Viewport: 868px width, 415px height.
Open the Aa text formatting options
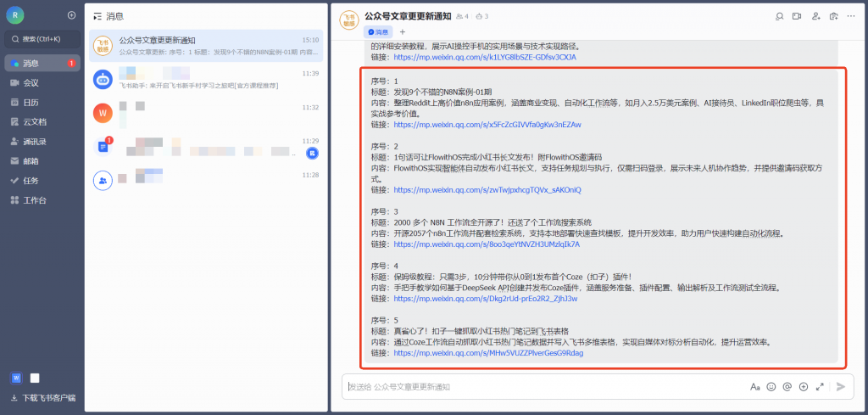(755, 387)
